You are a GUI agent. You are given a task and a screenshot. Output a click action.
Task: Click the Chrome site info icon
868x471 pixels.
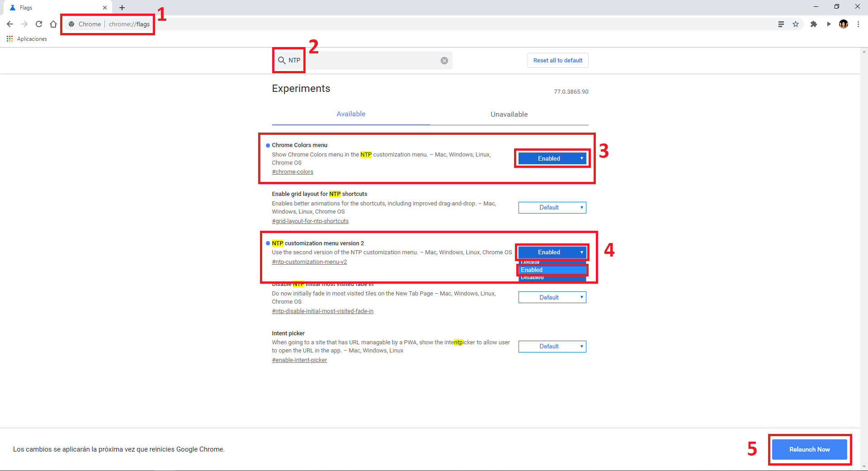(71, 24)
